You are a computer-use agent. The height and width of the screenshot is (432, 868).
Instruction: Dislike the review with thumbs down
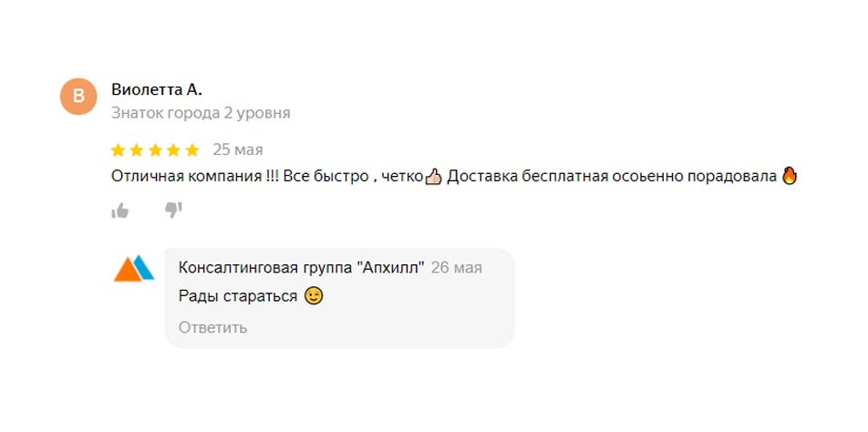click(x=173, y=211)
